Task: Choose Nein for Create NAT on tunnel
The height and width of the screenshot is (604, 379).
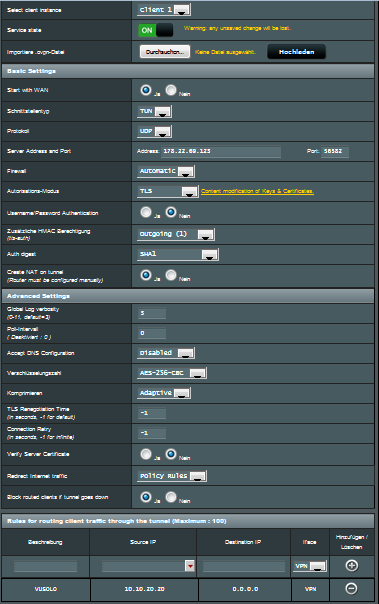Action: (171, 275)
